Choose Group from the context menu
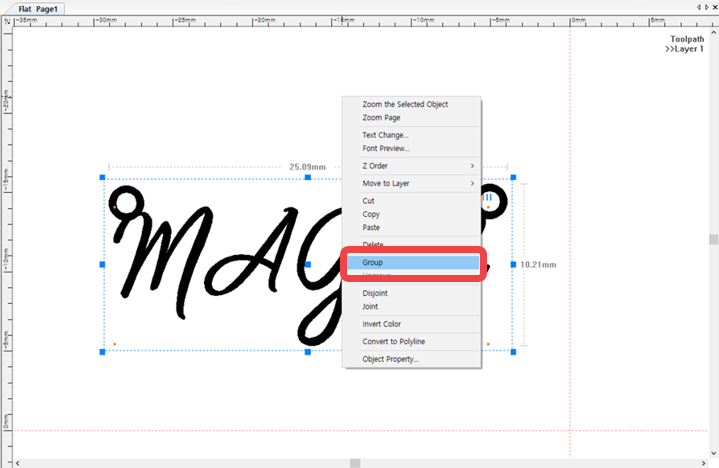719x468 pixels. (x=413, y=262)
